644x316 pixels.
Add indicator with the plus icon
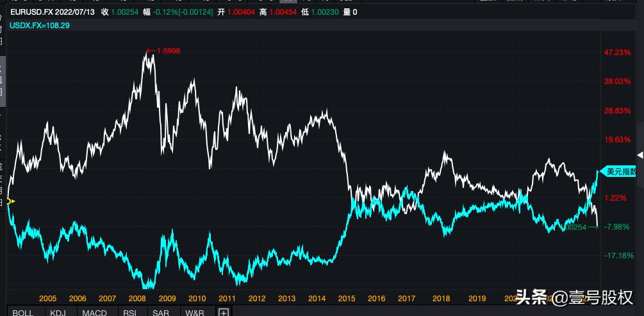[224, 312]
